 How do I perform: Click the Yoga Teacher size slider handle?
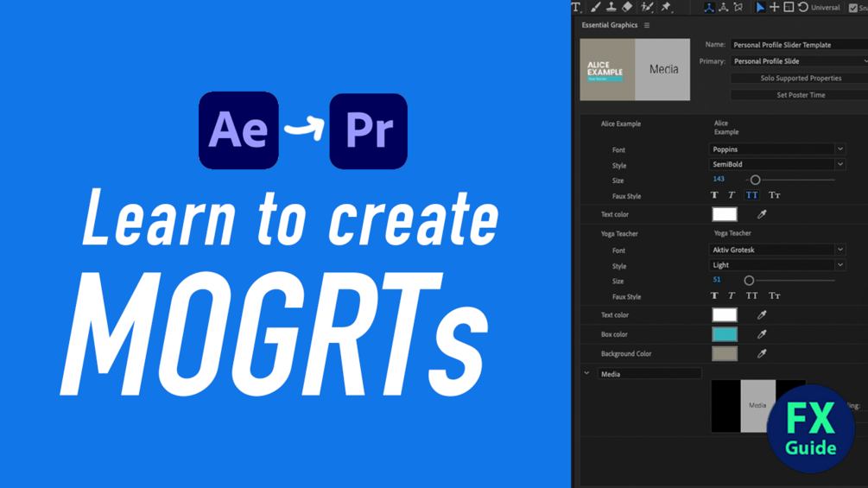tap(749, 281)
